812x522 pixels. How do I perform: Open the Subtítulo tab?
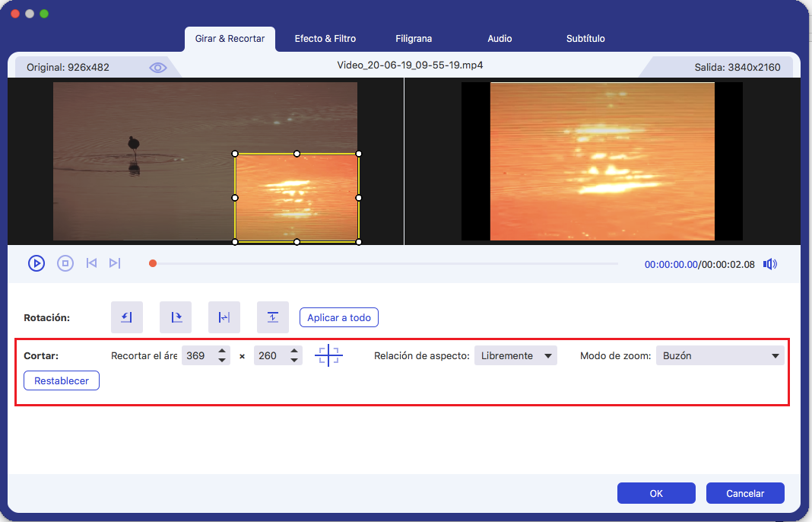pyautogui.click(x=585, y=39)
